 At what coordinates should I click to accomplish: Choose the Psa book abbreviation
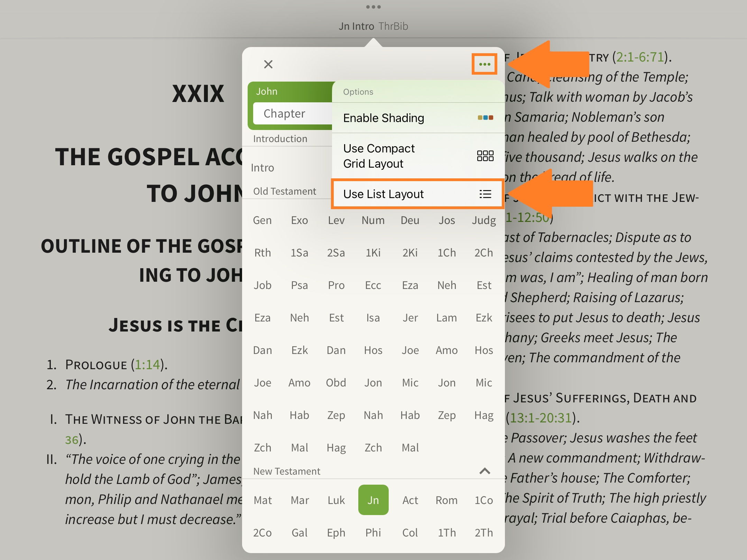[299, 286]
